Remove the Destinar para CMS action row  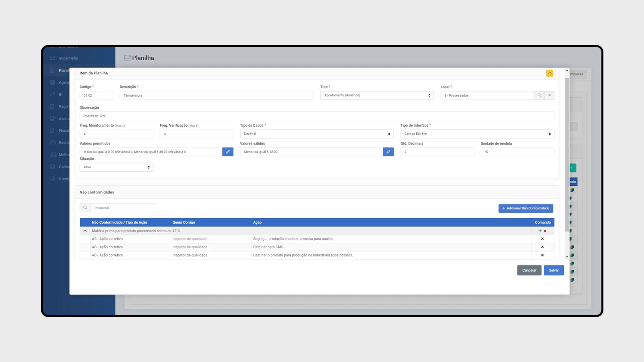542,247
